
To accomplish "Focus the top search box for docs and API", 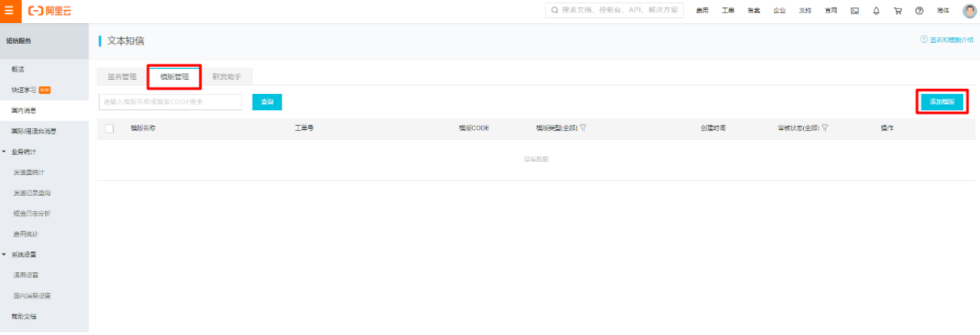I will pyautogui.click(x=615, y=10).
